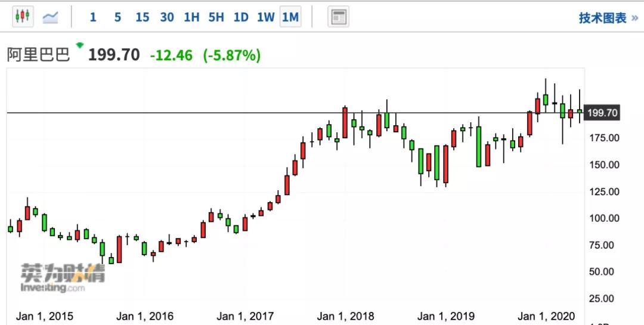Select the 1D daily timeframe

pyautogui.click(x=241, y=17)
